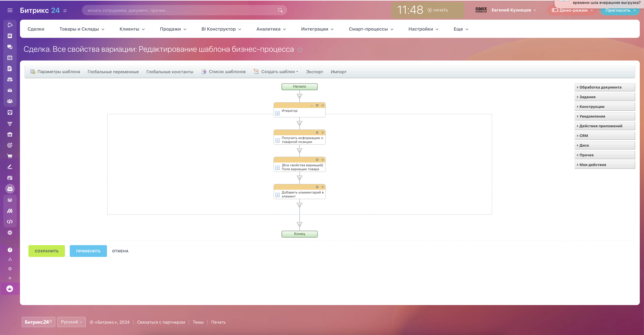Collapse the Итератор block with minus icon
Viewport: 644px width, 335px height.
[x=312, y=105]
